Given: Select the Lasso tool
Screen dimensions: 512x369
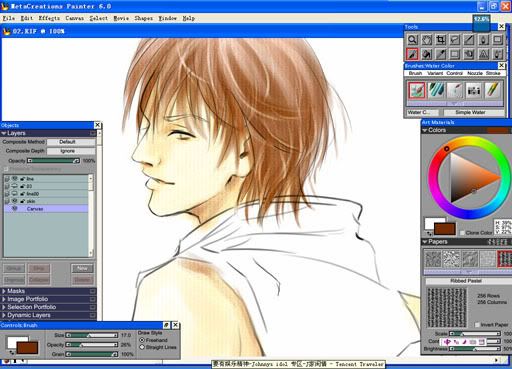Looking at the screenshot, I should (x=455, y=40).
